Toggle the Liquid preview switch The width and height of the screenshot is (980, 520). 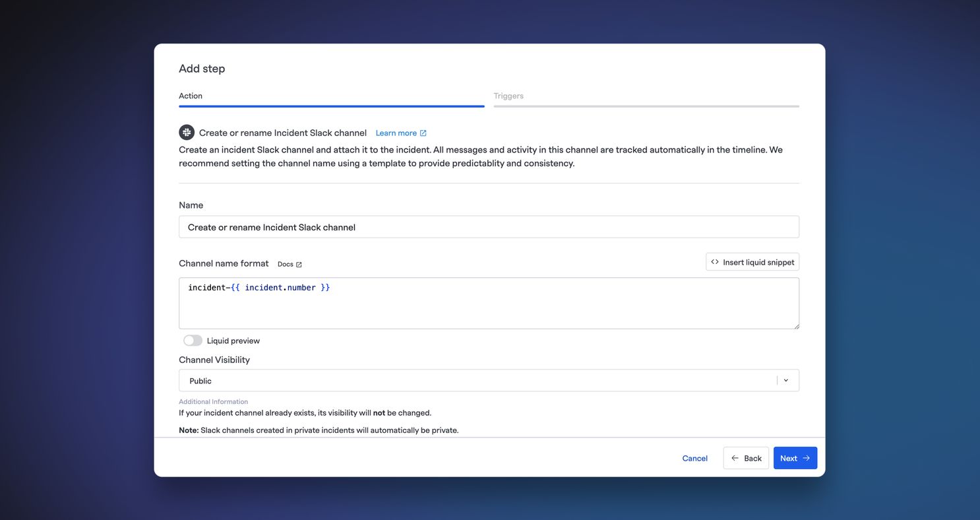click(193, 341)
